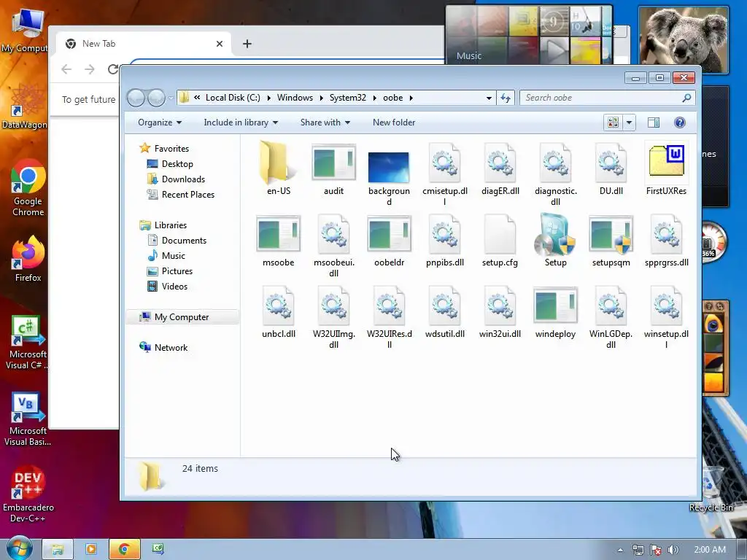
Task: Select Libraries in navigation pane
Action: pyautogui.click(x=163, y=225)
